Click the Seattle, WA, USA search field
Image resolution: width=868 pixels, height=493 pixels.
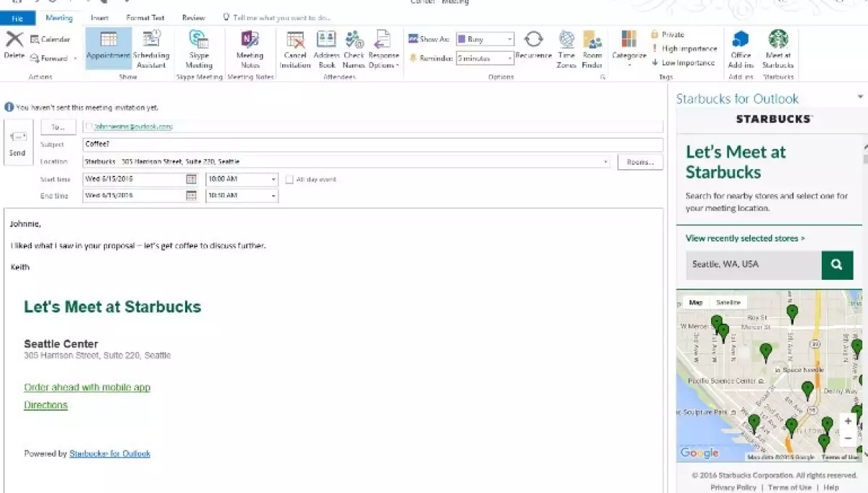click(753, 265)
